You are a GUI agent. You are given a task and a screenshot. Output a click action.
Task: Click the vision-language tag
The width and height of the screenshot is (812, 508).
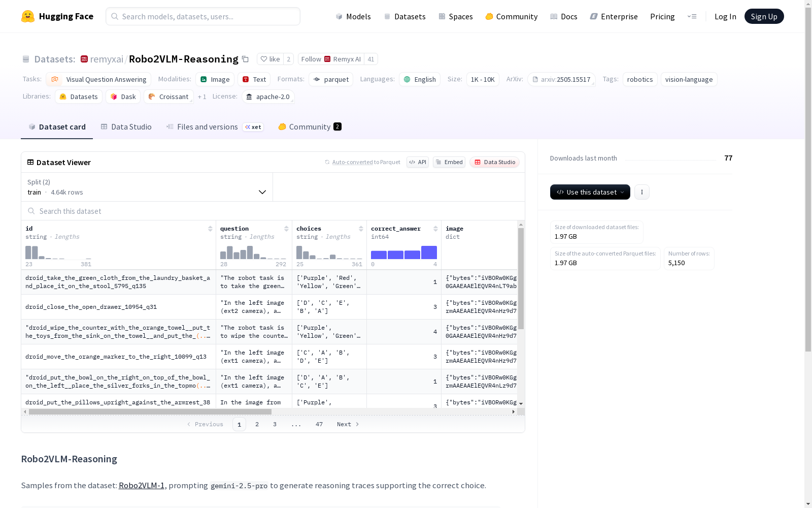click(689, 79)
